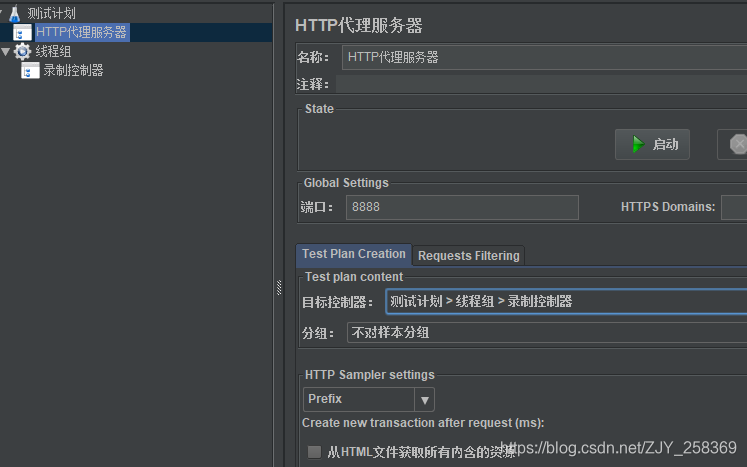
Task: Click the State group label
Action: [x=319, y=109]
